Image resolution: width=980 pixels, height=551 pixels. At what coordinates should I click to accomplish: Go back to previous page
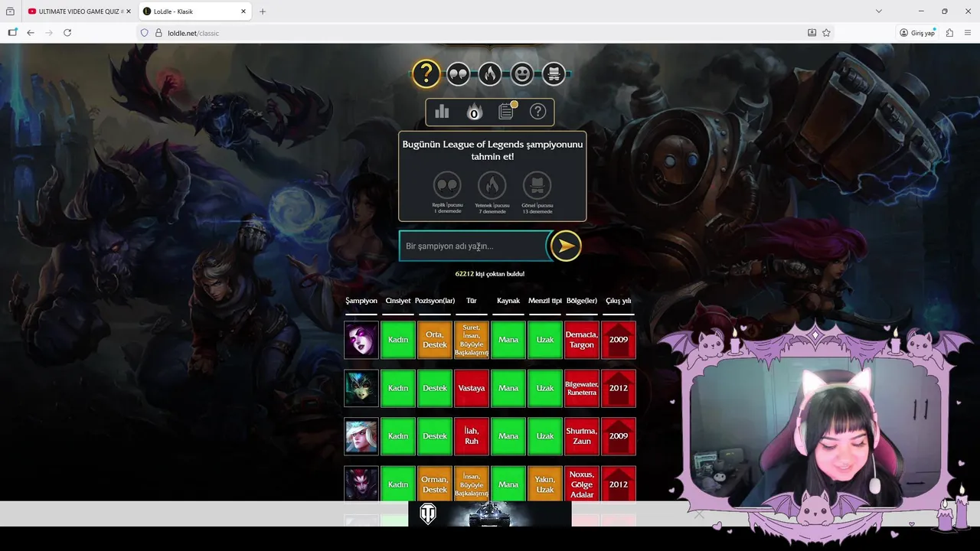pos(31,33)
